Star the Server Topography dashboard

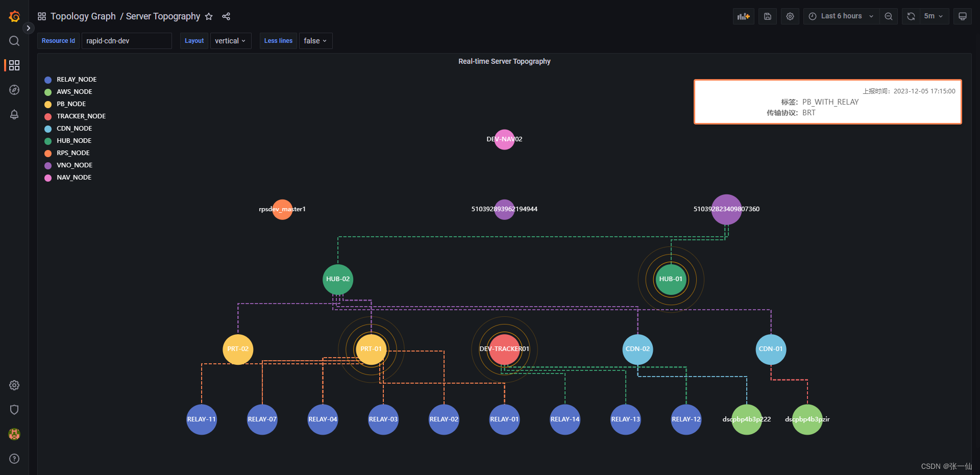click(x=209, y=16)
